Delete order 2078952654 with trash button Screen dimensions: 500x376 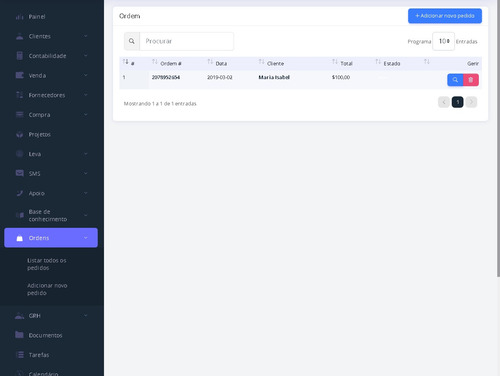[471, 80]
